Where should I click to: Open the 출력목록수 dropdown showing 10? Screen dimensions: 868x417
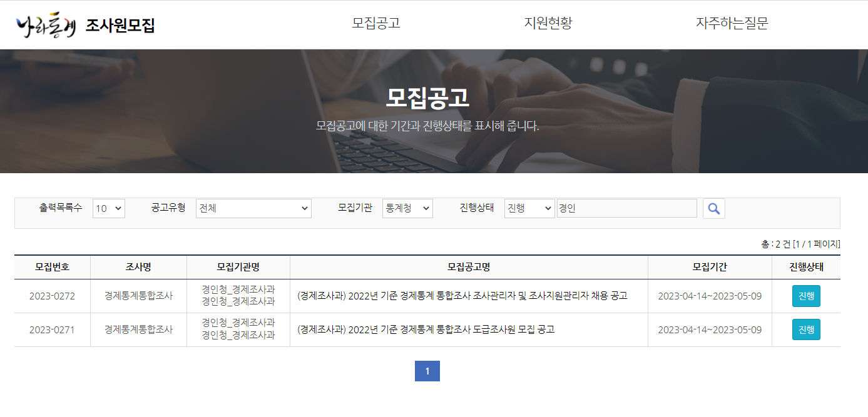pos(109,208)
